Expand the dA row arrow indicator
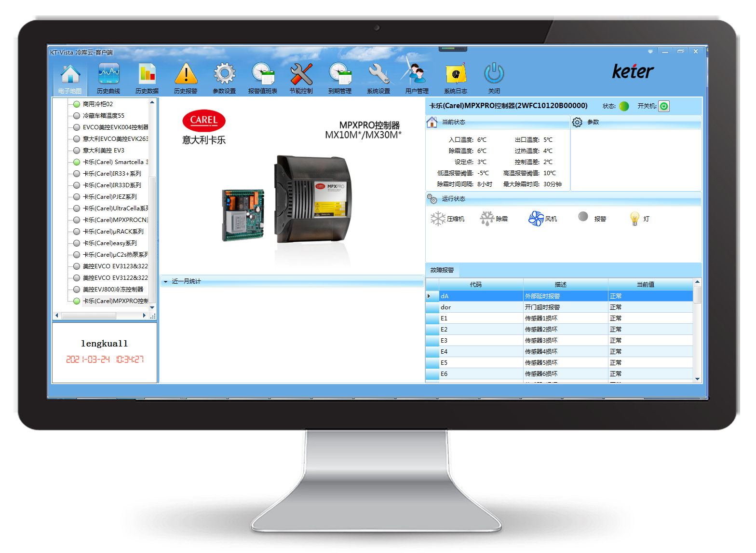The width and height of the screenshot is (756, 553). coord(429,296)
